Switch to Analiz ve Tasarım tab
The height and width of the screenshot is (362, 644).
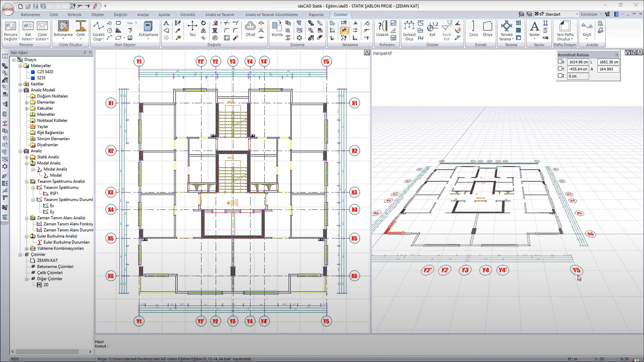pyautogui.click(x=219, y=14)
